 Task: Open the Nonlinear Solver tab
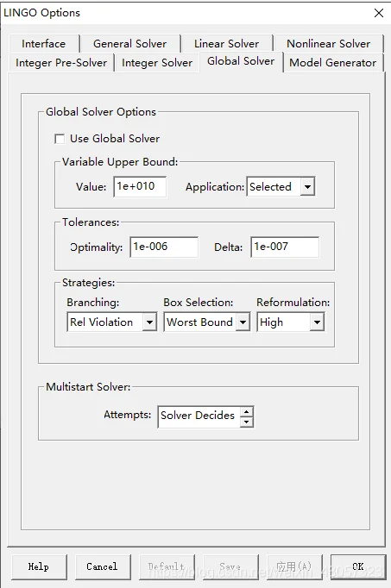click(328, 44)
